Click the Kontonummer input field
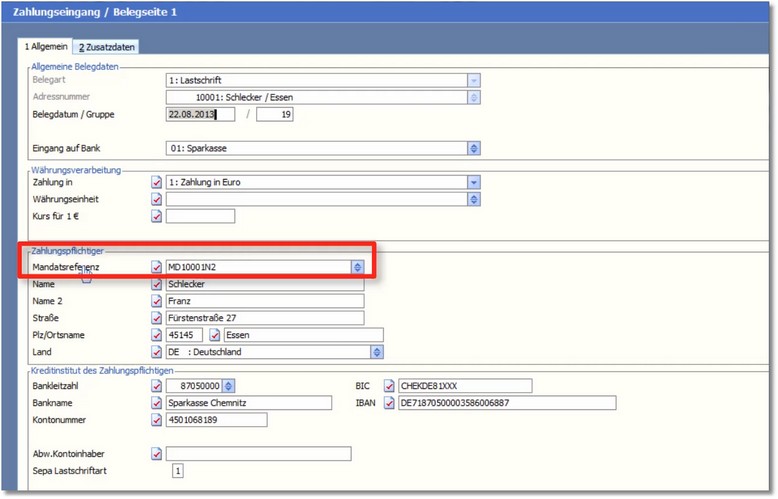Image resolution: width=778 pixels, height=499 pixels. (216, 420)
